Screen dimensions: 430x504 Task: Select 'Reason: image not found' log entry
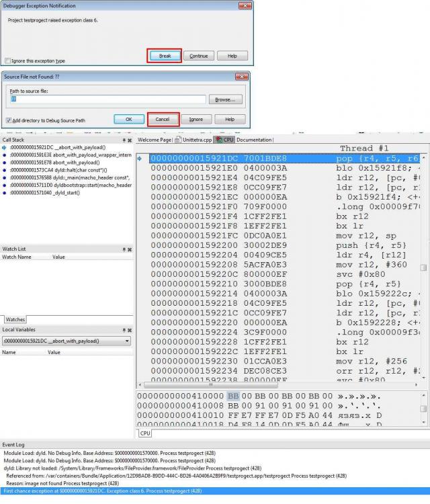tap(62, 483)
